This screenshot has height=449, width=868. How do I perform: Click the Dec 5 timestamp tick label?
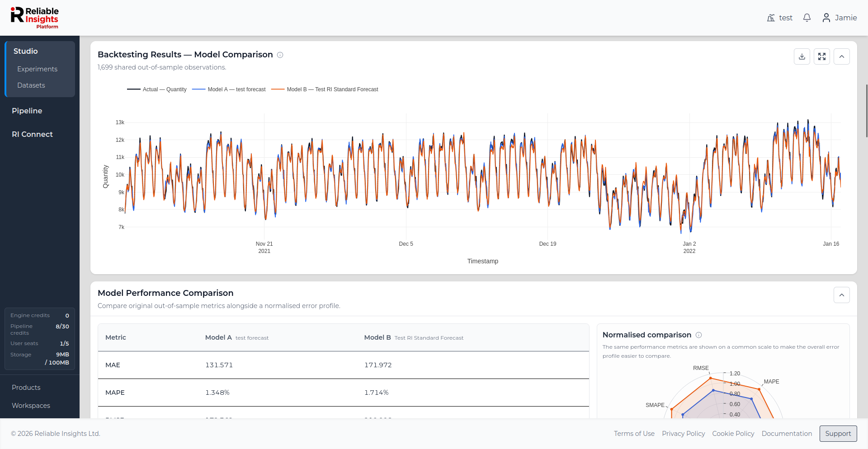pyautogui.click(x=406, y=244)
